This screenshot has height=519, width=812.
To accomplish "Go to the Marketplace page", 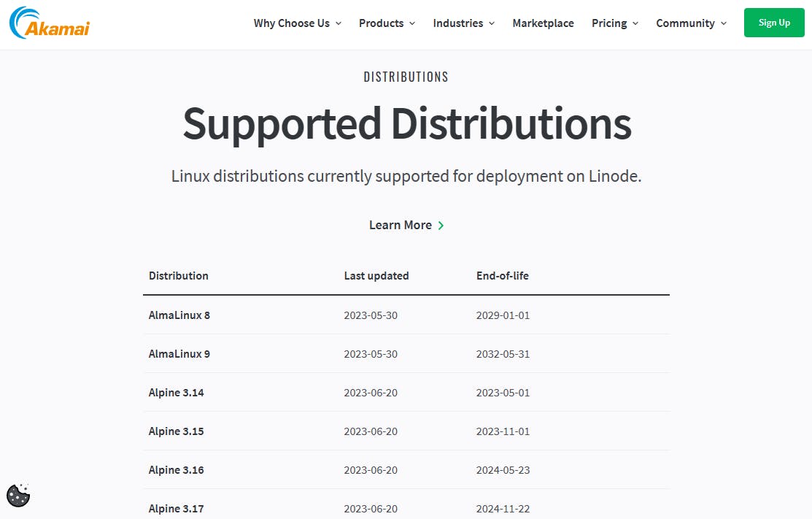I will 543,23.
